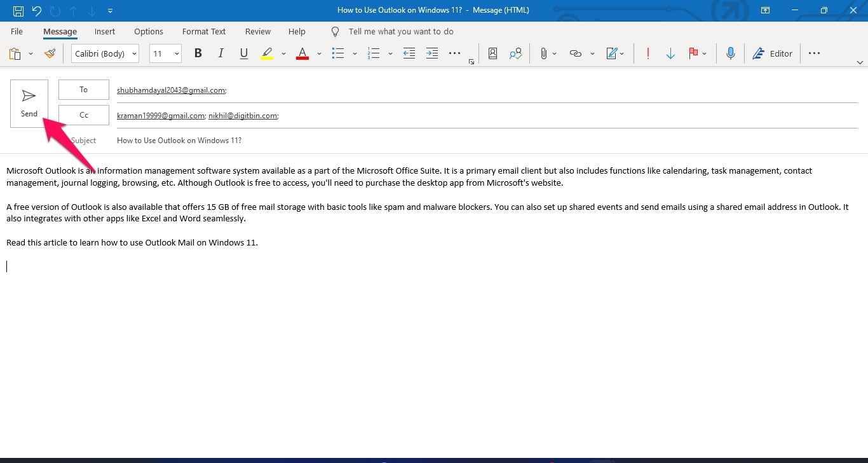The height and width of the screenshot is (463, 868).
Task: Save the message using the floppy disk icon
Action: [18, 10]
